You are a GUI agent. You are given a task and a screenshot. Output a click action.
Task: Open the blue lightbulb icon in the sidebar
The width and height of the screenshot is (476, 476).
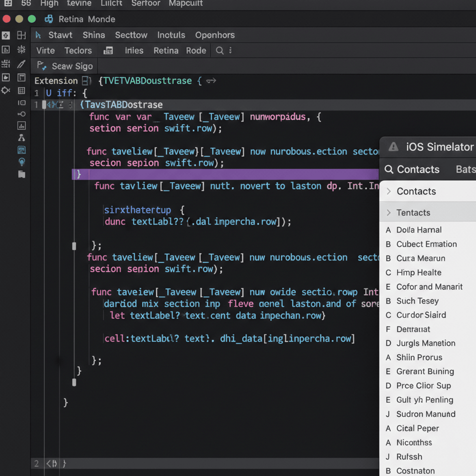pyautogui.click(x=21, y=162)
